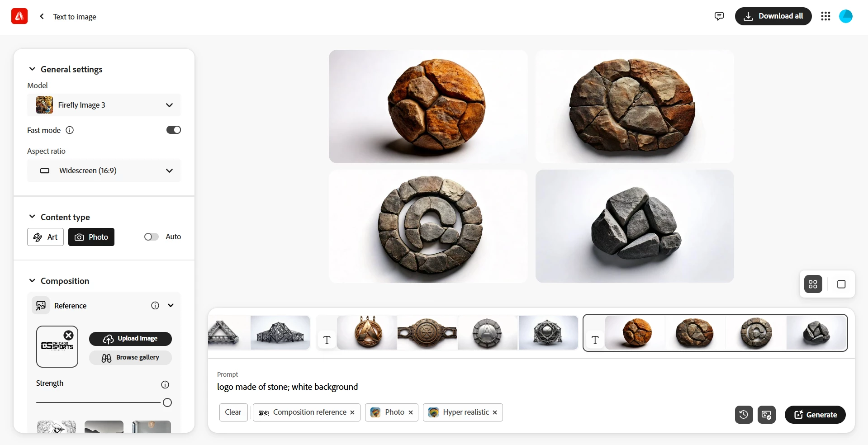The height and width of the screenshot is (445, 868).
Task: Select Photo content type
Action: (x=91, y=237)
